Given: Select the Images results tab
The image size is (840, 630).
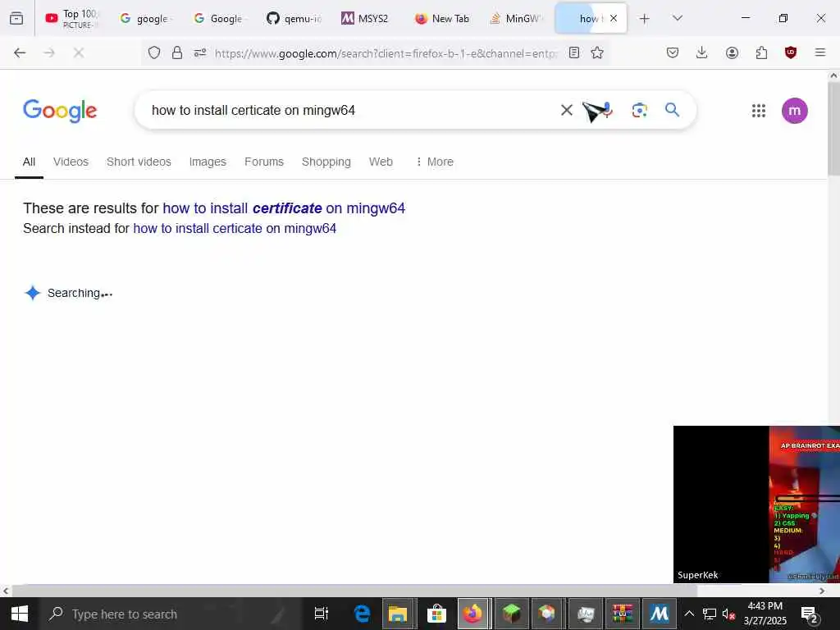Looking at the screenshot, I should [x=208, y=162].
